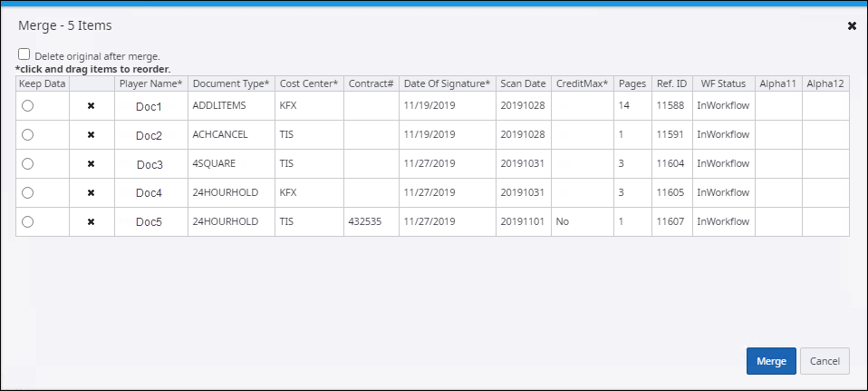The height and width of the screenshot is (391, 868).
Task: Remove Doc4 using its X icon
Action: click(x=91, y=193)
